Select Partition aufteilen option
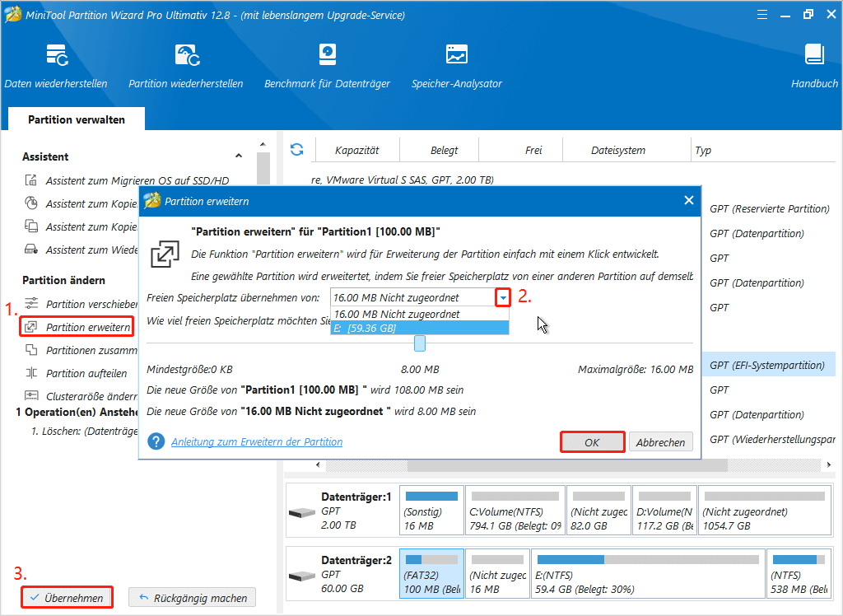 pyautogui.click(x=77, y=373)
